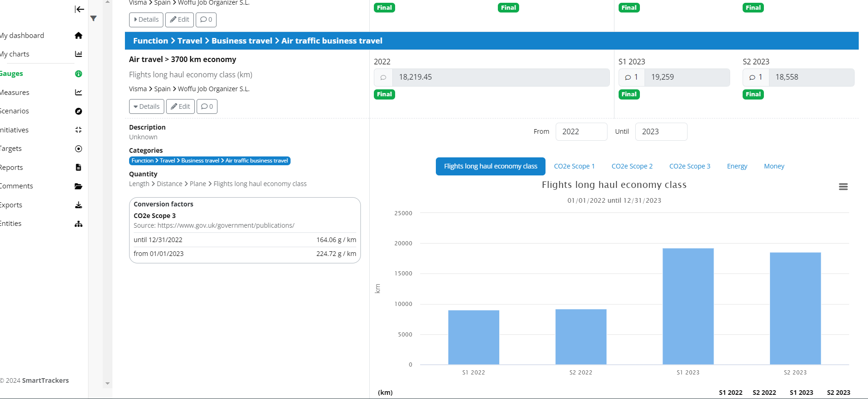Expand Details of the gauge above
Image resolution: width=868 pixels, height=399 pixels.
coord(146,19)
